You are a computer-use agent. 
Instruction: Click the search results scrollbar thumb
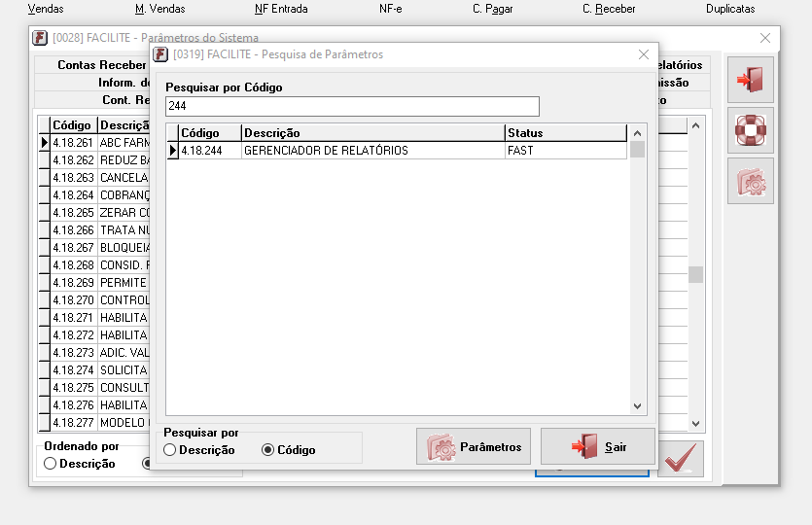[638, 149]
